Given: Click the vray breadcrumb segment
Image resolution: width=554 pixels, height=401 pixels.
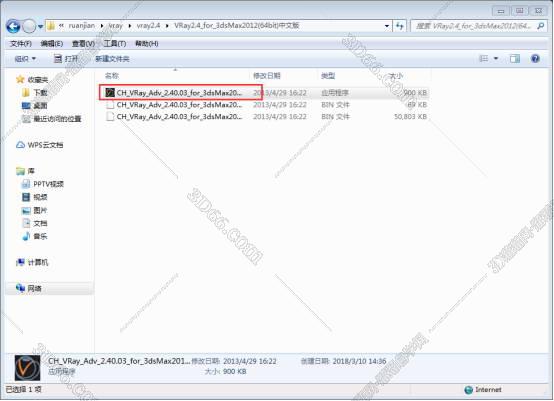Looking at the screenshot, I should (x=115, y=25).
